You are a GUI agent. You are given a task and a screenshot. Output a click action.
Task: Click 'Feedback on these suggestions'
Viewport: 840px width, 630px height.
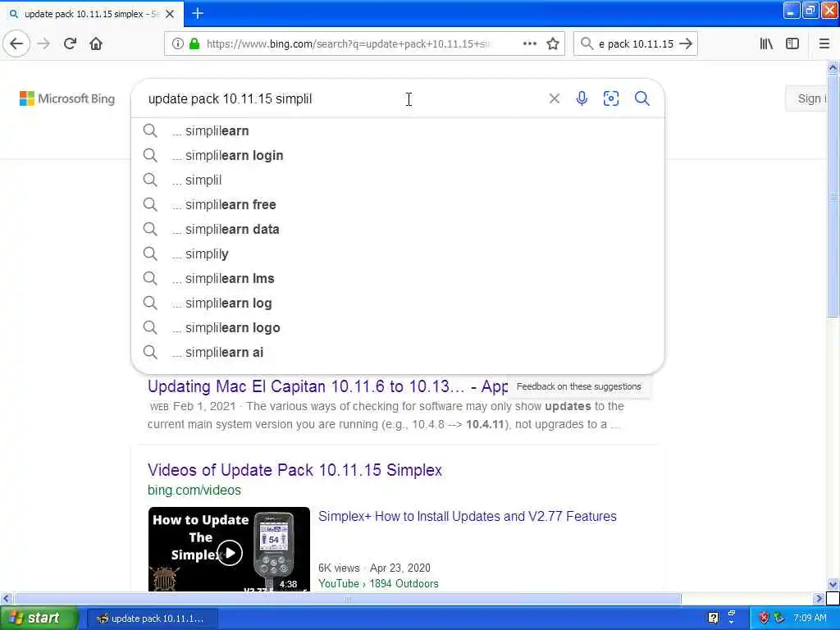click(x=578, y=386)
